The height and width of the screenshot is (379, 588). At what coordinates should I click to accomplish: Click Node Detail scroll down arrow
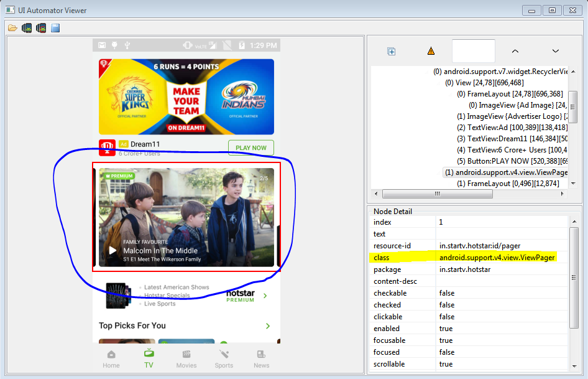574,366
